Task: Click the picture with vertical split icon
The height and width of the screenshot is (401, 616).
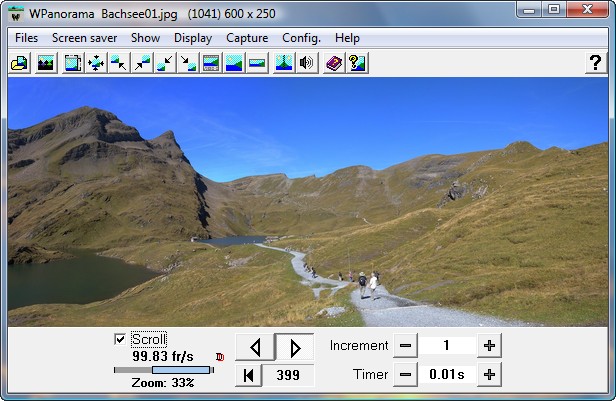Action: click(284, 63)
